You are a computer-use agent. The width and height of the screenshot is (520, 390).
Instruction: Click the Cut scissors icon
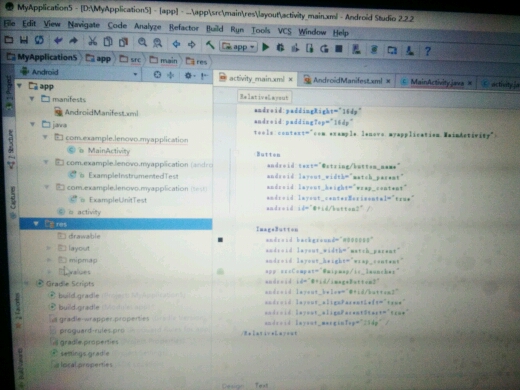coord(92,41)
